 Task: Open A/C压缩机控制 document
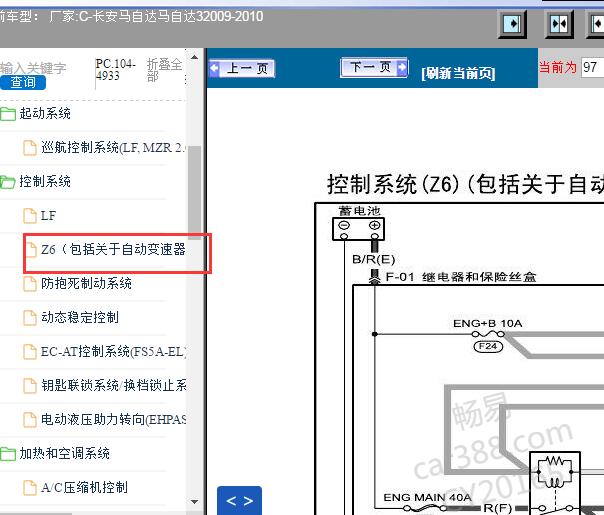click(x=84, y=487)
